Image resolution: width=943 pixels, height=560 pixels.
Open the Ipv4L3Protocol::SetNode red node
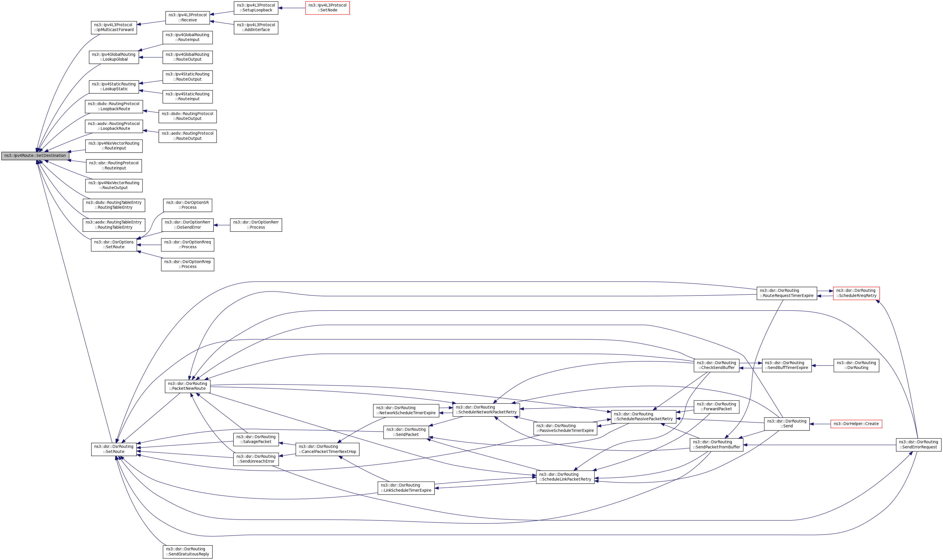pyautogui.click(x=327, y=8)
